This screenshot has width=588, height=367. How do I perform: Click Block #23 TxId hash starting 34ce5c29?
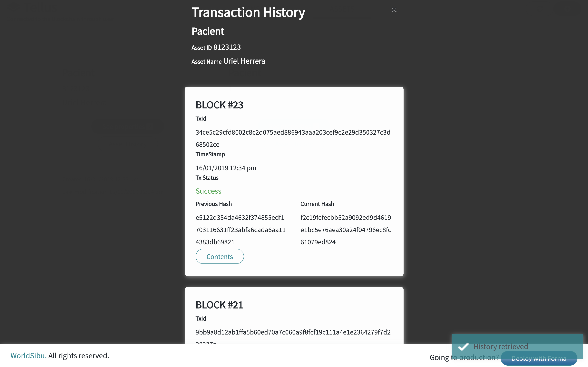pos(293,138)
